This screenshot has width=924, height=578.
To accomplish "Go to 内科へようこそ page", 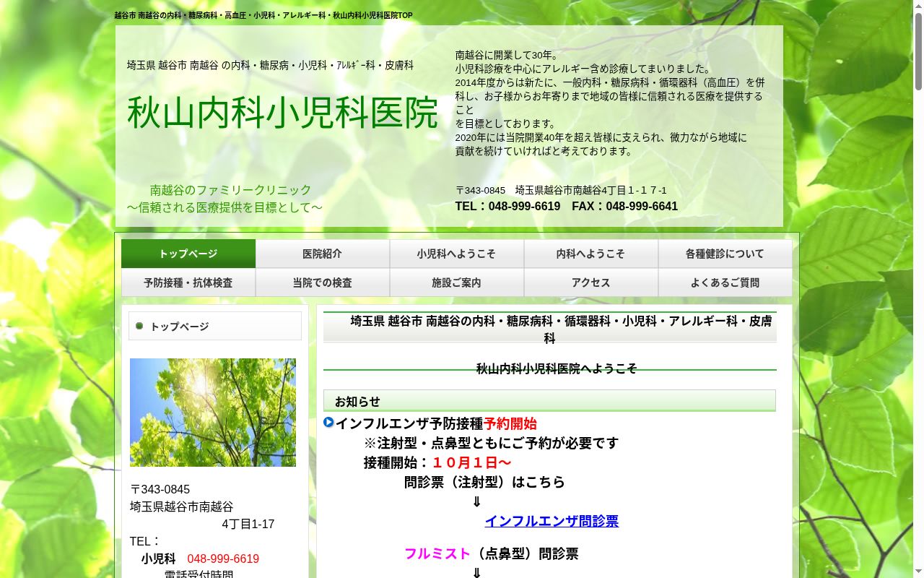I will point(591,254).
